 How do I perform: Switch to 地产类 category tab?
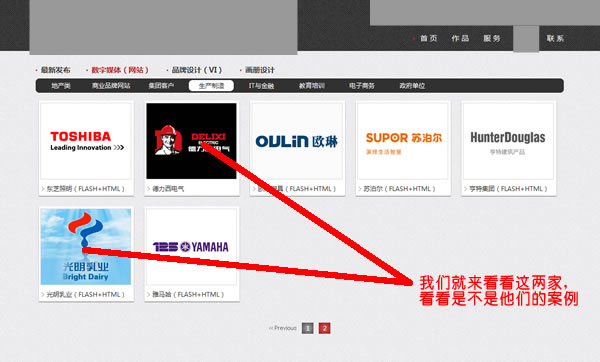point(61,86)
